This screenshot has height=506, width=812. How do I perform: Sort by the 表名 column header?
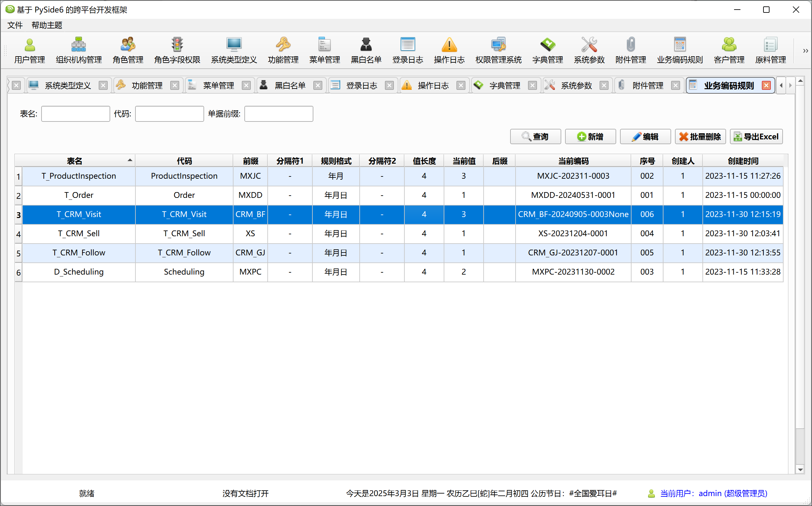(x=74, y=161)
